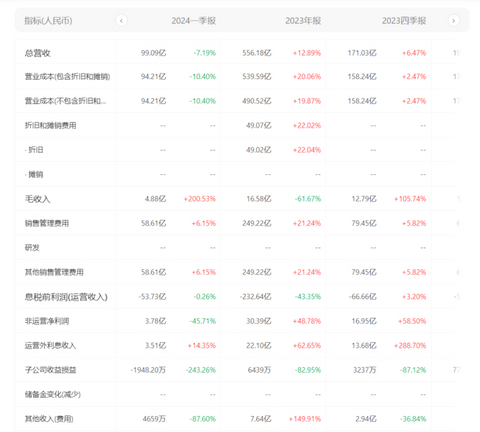This screenshot has width=480, height=432.
Task: Select the 2023四季报 column header
Action: [404, 21]
